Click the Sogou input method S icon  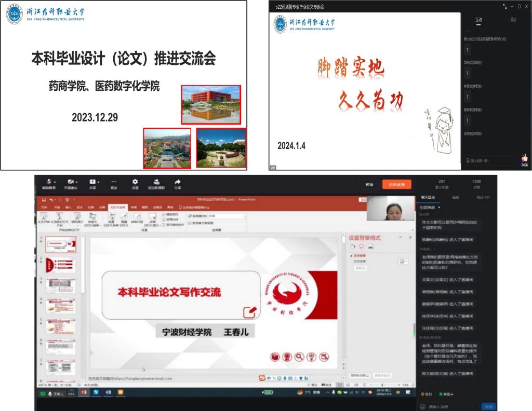[262, 378]
